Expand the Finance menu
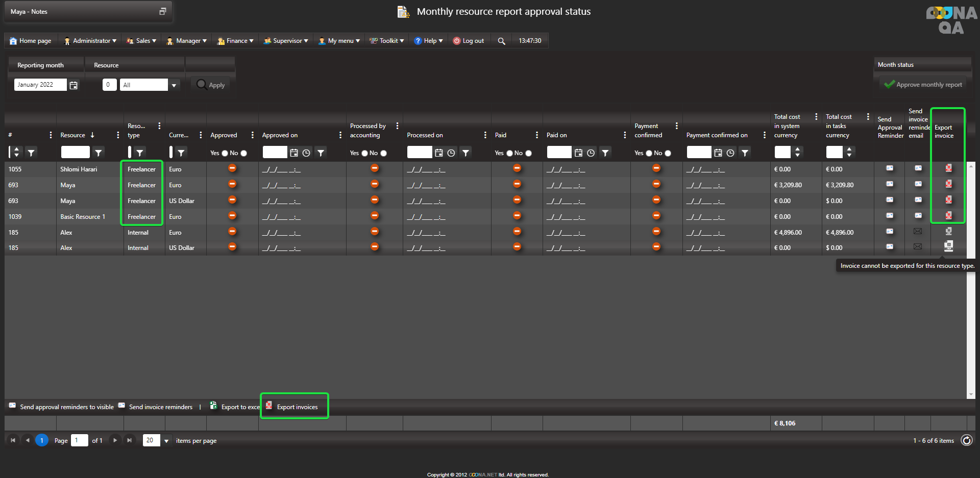 pyautogui.click(x=235, y=41)
